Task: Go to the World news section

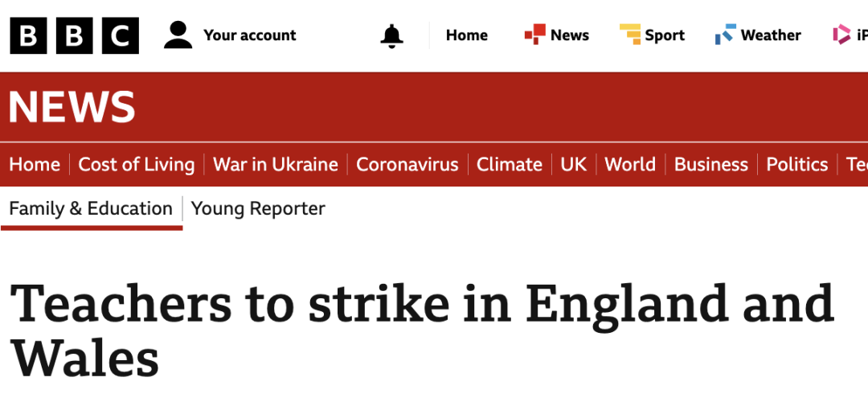Action: (x=630, y=165)
